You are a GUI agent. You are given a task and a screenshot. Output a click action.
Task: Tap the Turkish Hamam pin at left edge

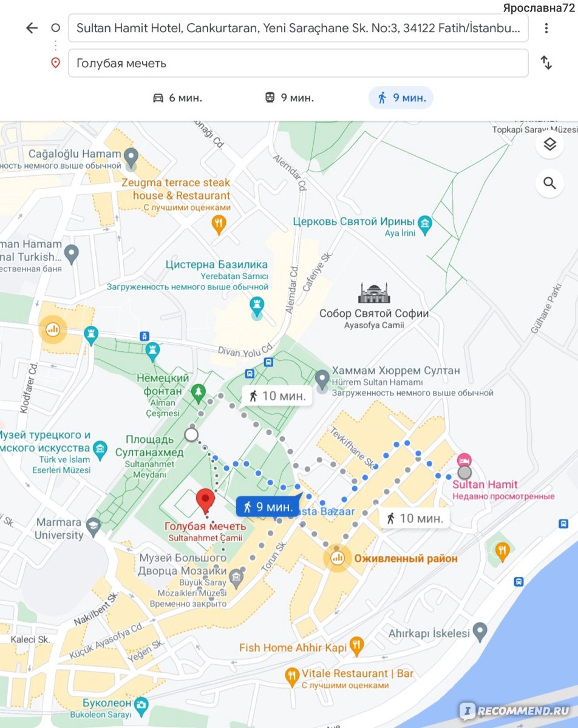[x=72, y=254]
